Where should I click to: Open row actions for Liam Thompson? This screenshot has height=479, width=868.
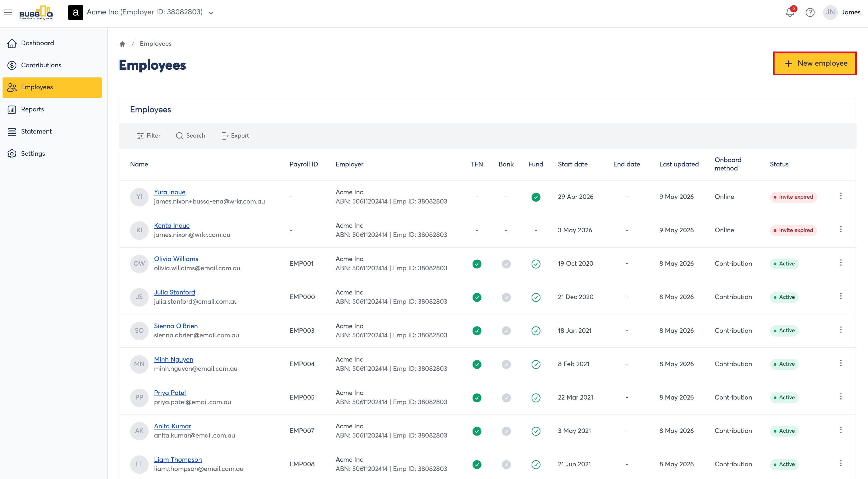[841, 463]
